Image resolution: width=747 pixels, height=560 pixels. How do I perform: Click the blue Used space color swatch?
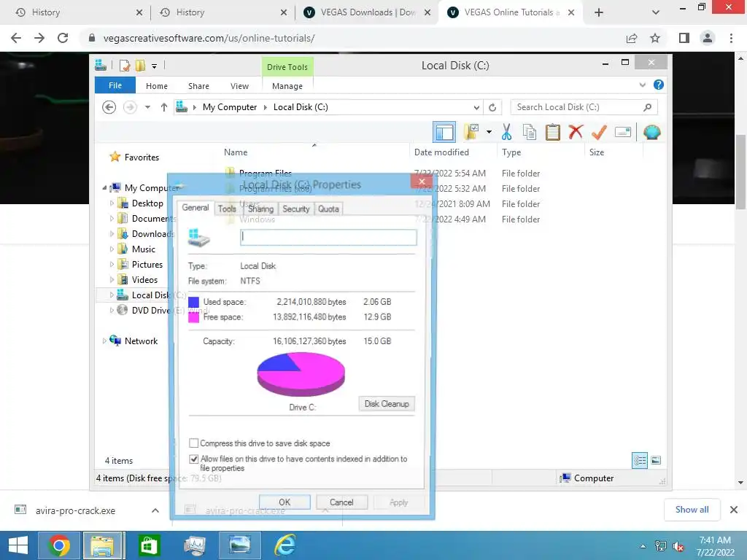193,302
